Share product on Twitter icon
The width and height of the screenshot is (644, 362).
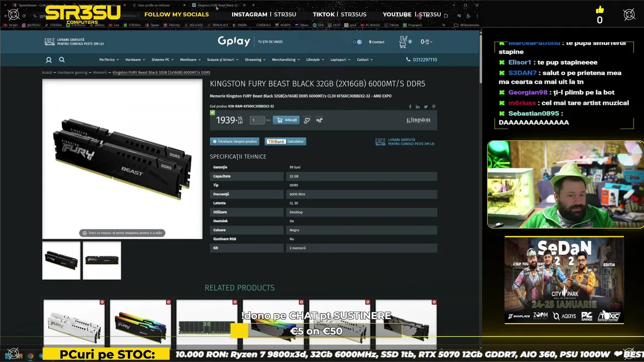pos(426,107)
